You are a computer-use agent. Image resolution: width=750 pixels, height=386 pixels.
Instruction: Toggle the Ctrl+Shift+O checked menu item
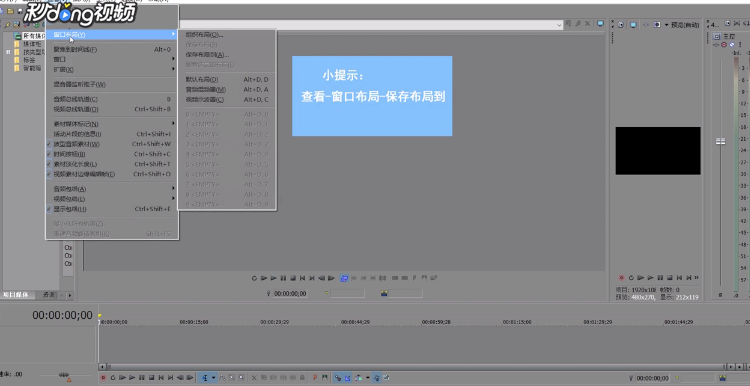[112, 174]
